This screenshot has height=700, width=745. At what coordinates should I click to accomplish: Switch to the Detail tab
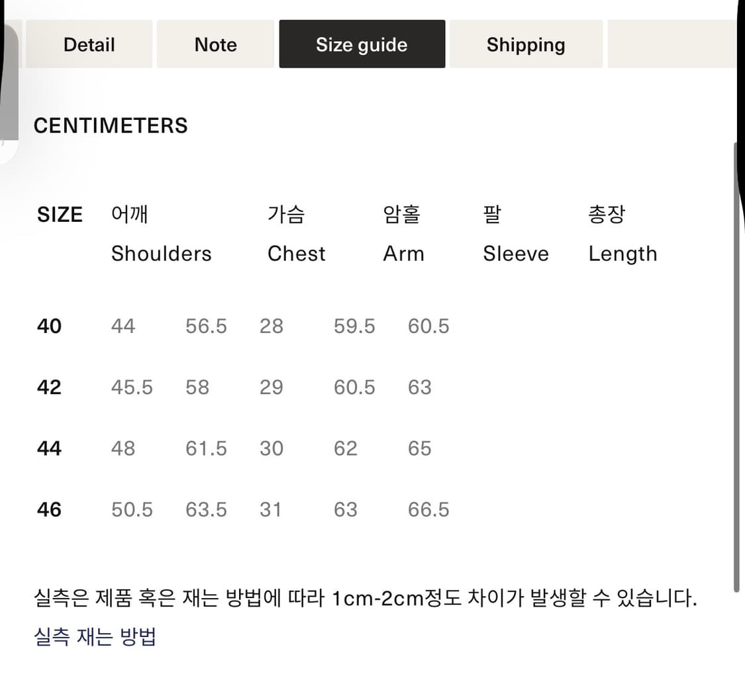point(89,44)
